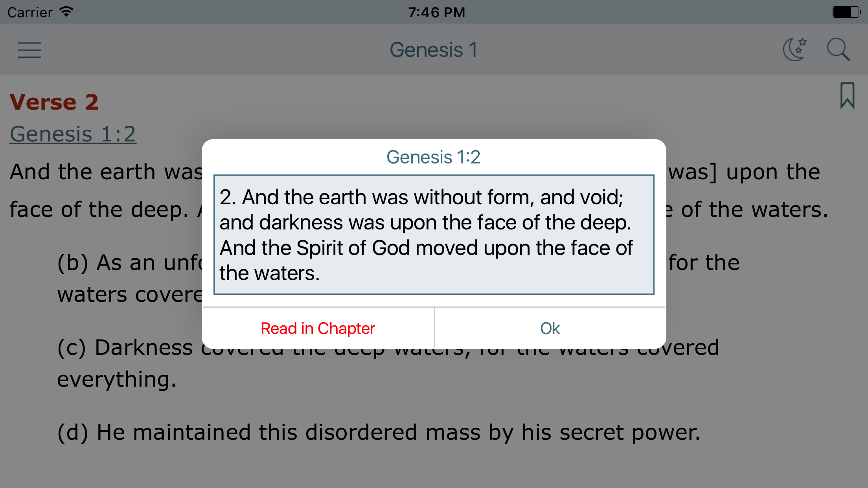Tap note (c) ending with 'everything.'

pos(388,363)
